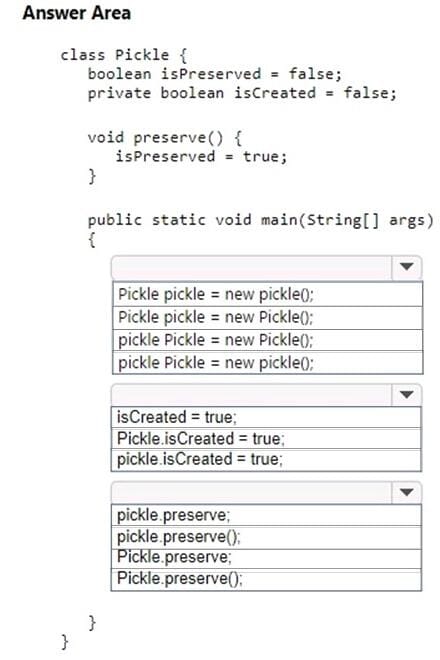This screenshot has height=660, width=440.
Task: Click the second empty combo box field
Action: pyautogui.click(x=252, y=395)
